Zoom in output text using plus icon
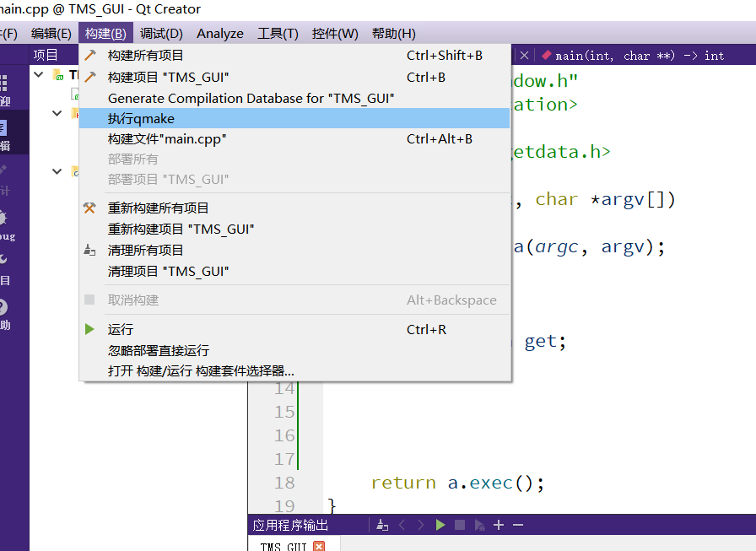Screen dimensions: 756x551 tap(498, 525)
